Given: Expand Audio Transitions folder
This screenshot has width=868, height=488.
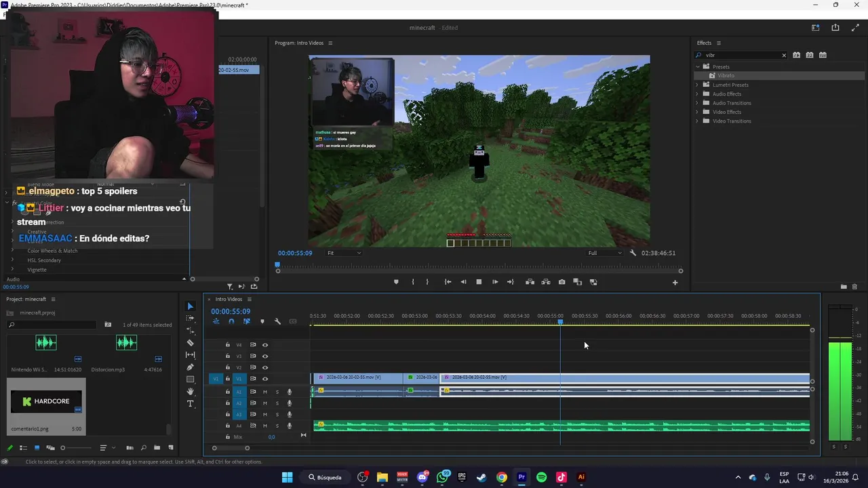Looking at the screenshot, I should click(x=697, y=103).
